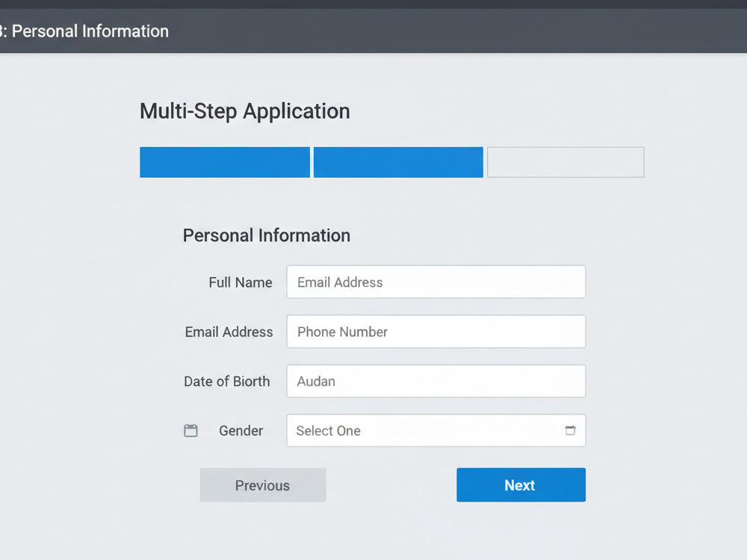Click the Full Name label
The height and width of the screenshot is (560, 747).
(241, 282)
